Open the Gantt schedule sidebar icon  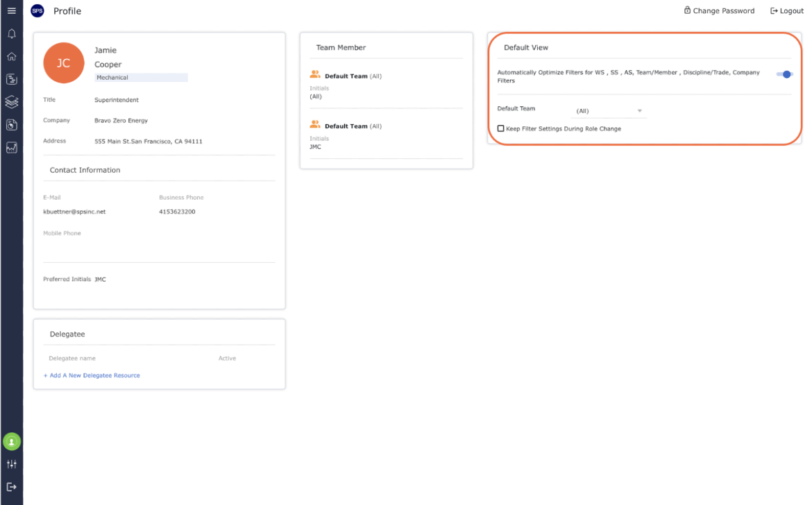pyautogui.click(x=11, y=79)
